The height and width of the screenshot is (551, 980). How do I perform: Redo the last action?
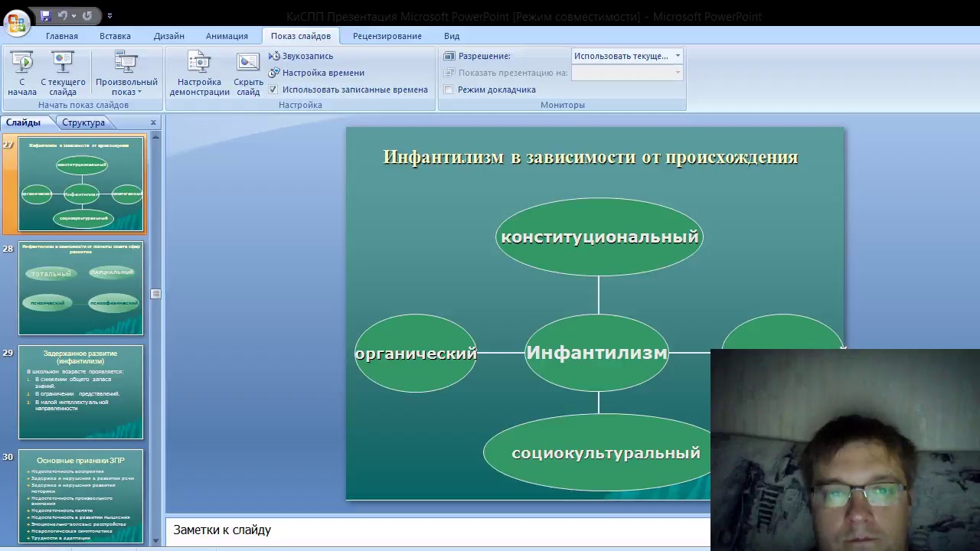[87, 15]
